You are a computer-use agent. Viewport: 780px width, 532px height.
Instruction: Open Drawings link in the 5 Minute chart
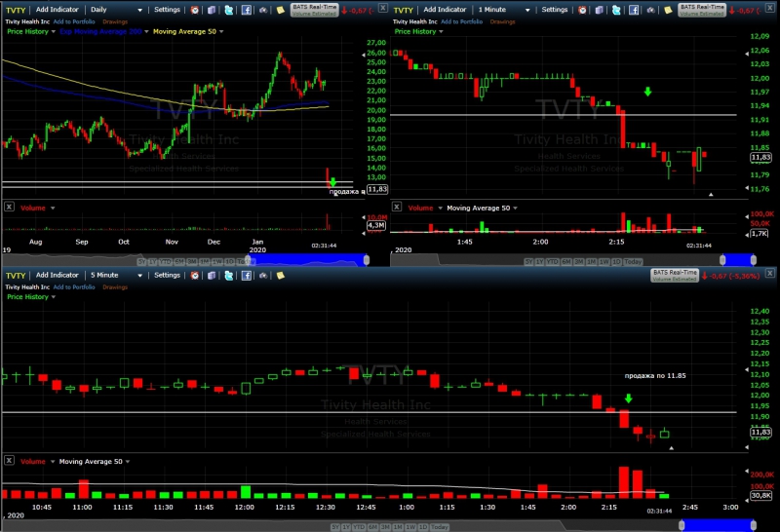pos(115,287)
